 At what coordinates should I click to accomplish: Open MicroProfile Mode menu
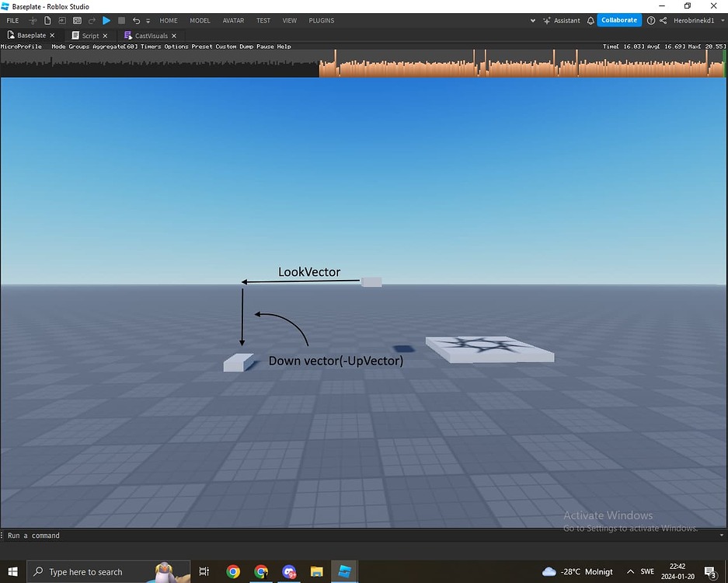point(58,47)
